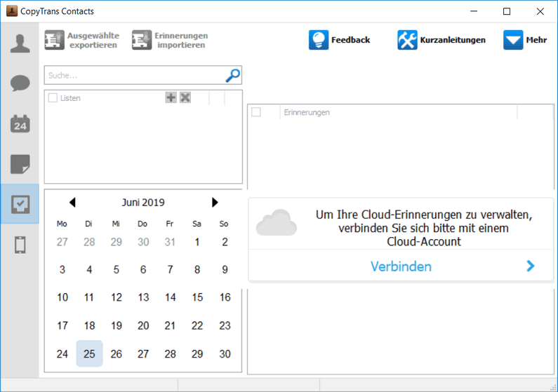Open the Notes section icon
Viewport: 558px width, 392px height.
20,164
